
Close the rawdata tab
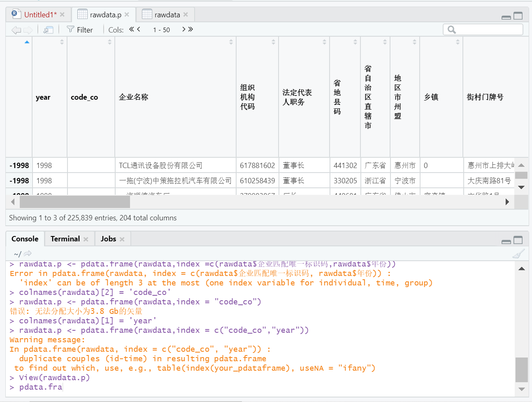click(x=186, y=14)
